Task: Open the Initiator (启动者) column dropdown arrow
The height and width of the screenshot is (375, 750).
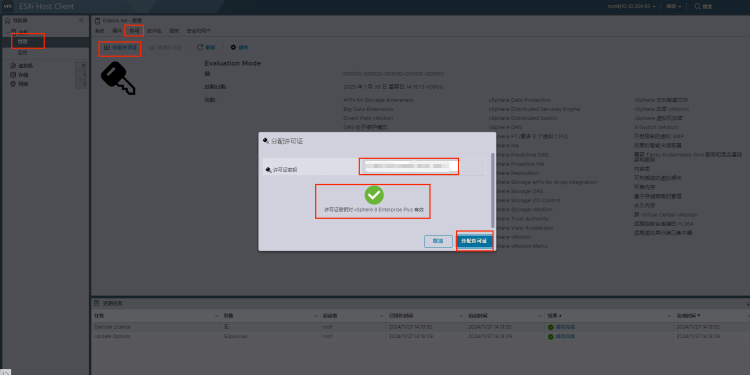Action: click(381, 316)
